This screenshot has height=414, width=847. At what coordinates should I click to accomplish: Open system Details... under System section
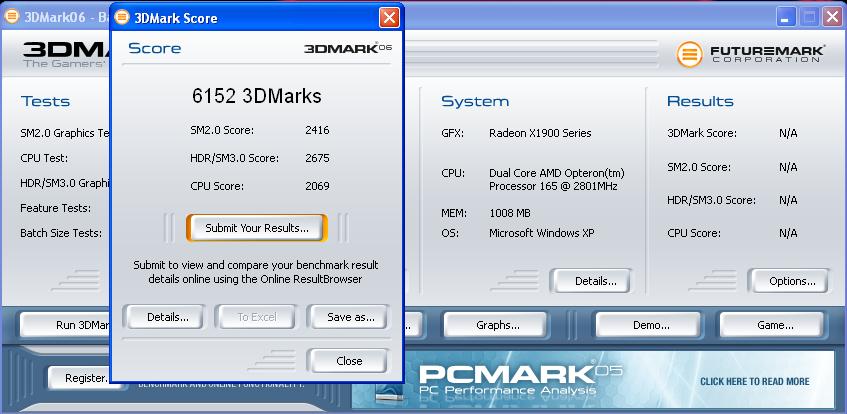[594, 281]
